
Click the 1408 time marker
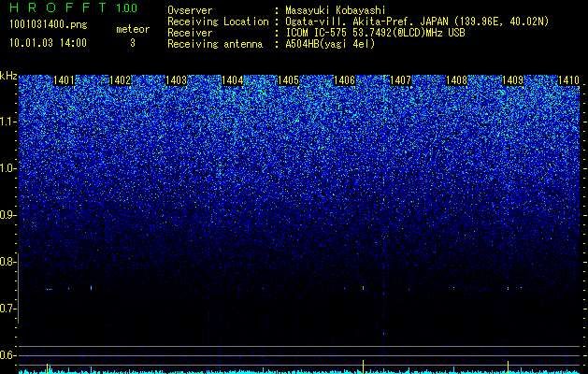point(456,80)
